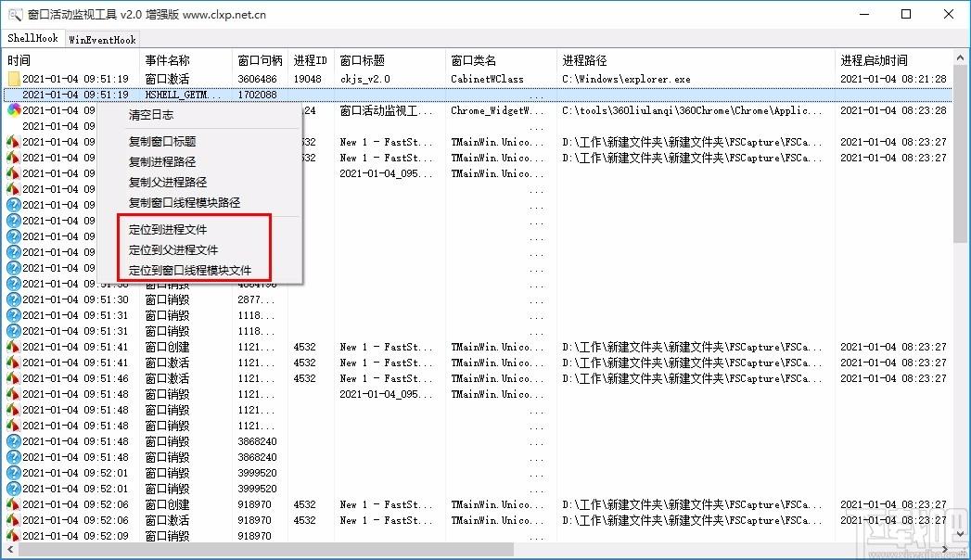Select the class name cell CabinetWClass
Screen dimensions: 971x560
click(x=487, y=79)
